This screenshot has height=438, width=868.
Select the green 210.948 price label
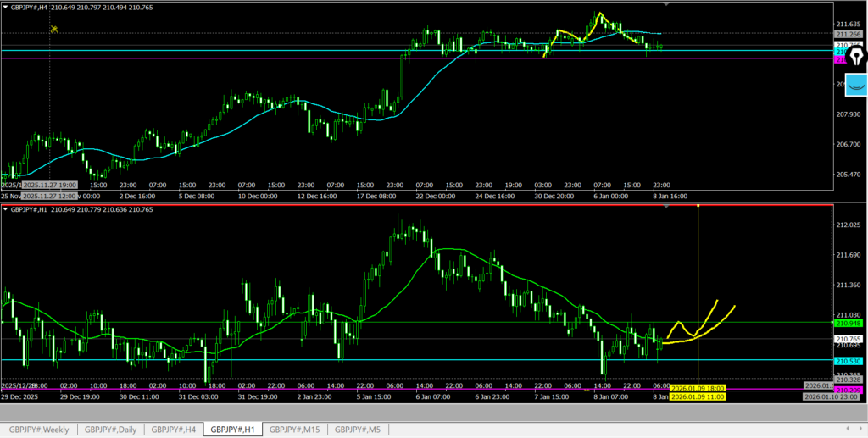(x=849, y=323)
